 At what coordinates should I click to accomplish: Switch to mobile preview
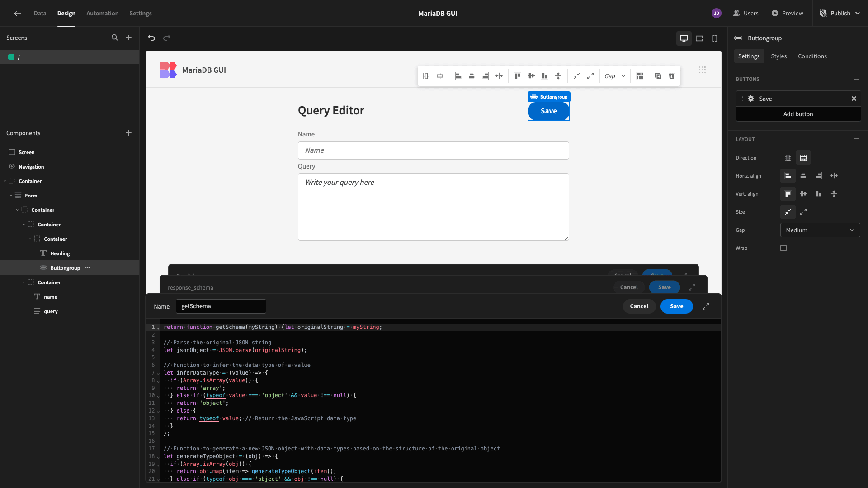tap(715, 38)
